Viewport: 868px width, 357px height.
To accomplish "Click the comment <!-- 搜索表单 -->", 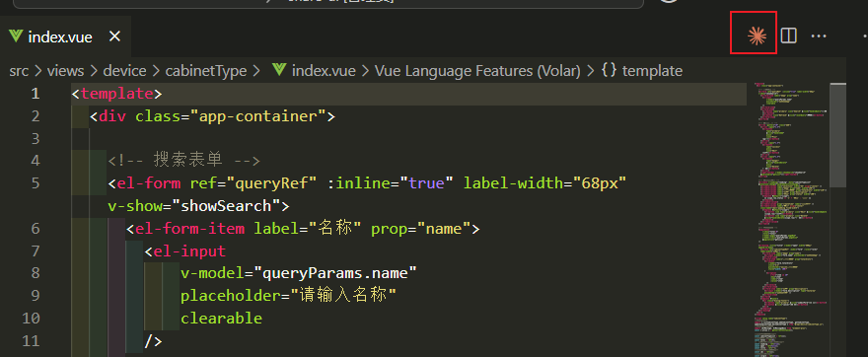I will pos(183,161).
